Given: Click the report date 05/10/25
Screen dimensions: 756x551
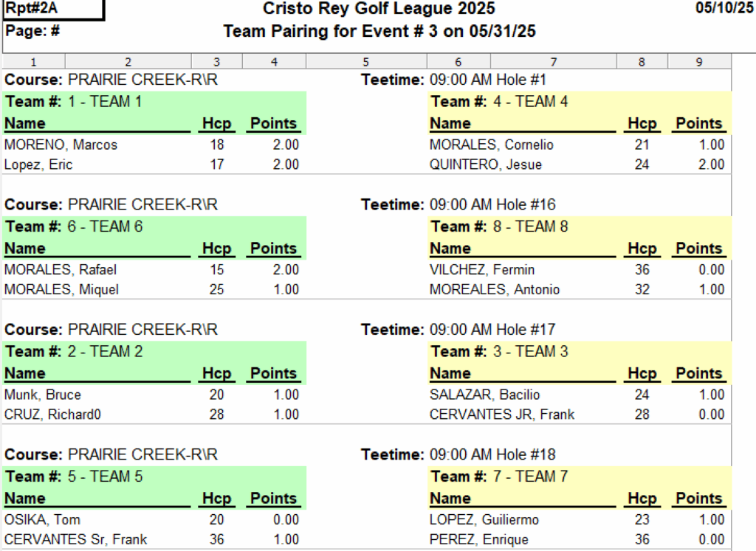Looking at the screenshot, I should click(725, 7).
